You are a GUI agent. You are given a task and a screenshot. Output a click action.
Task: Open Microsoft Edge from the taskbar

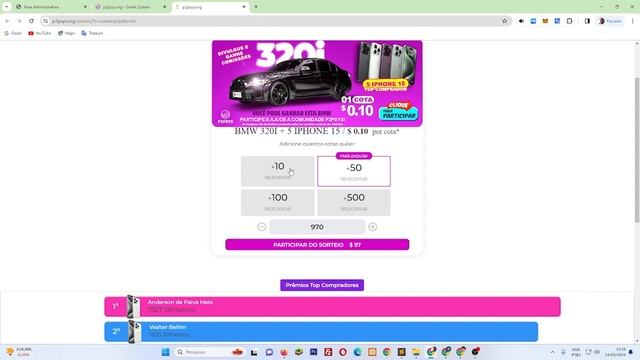click(358, 352)
